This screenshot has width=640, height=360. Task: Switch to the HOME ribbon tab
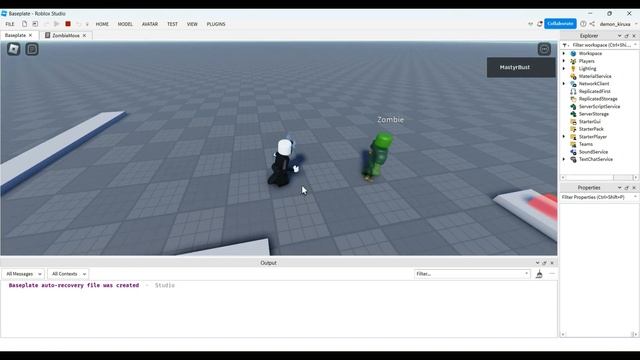(x=102, y=24)
